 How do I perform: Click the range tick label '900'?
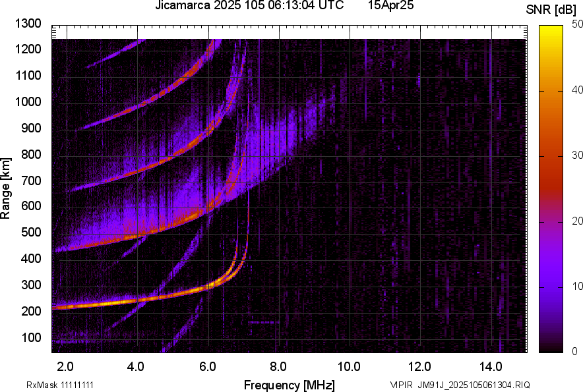pos(31,128)
